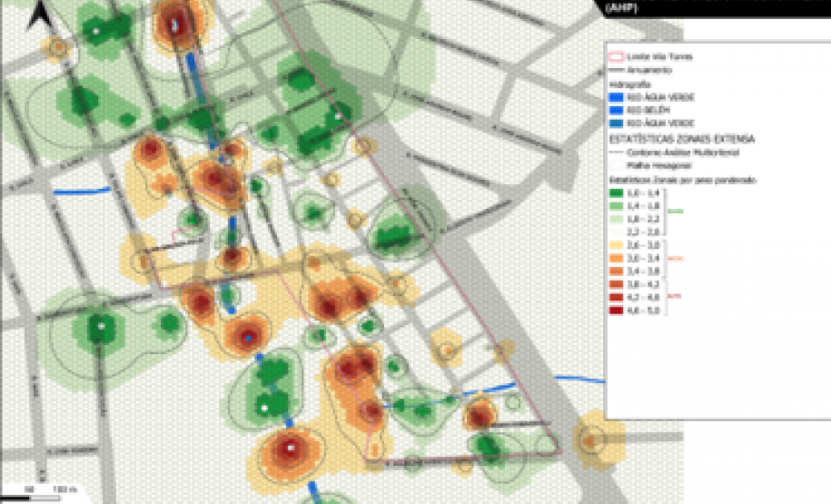Pick the dark green 1,0 – 1,4 swatch

pos(615,193)
